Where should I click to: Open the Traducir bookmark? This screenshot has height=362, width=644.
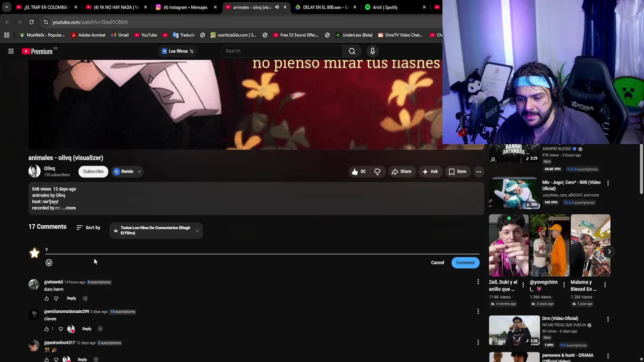184,35
